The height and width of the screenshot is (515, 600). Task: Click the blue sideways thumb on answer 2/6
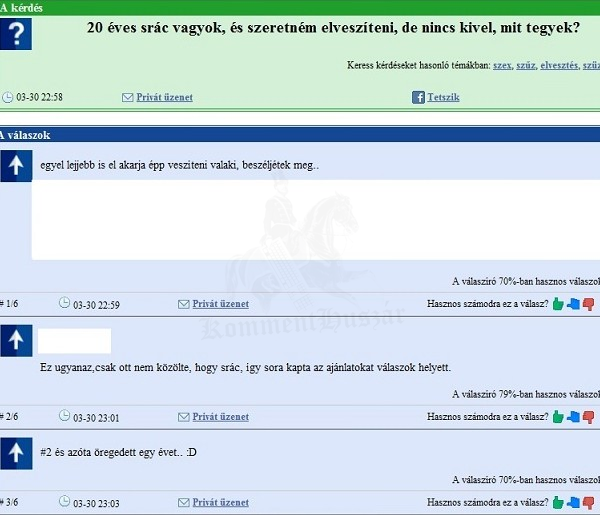[573, 417]
